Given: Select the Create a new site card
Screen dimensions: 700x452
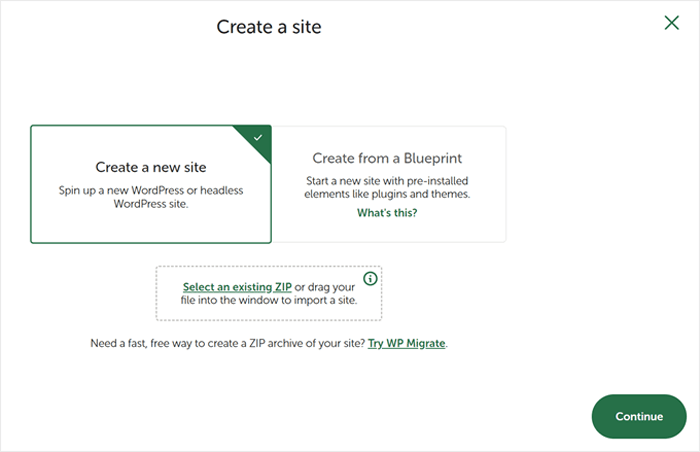Looking at the screenshot, I should click(x=151, y=184).
